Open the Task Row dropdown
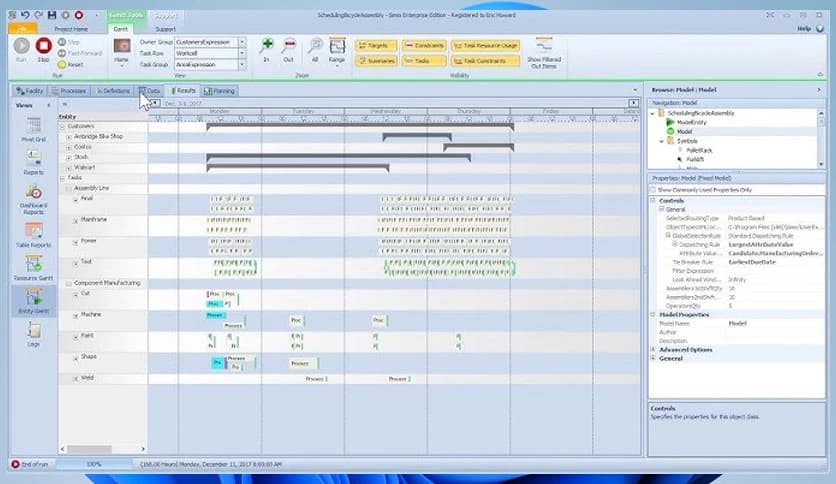Viewport: 836px width, 484px height. coord(242,53)
